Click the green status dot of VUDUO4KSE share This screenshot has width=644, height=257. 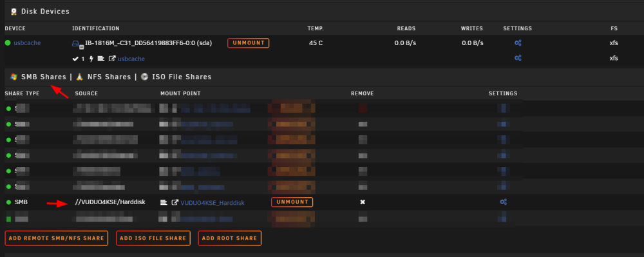[8, 202]
